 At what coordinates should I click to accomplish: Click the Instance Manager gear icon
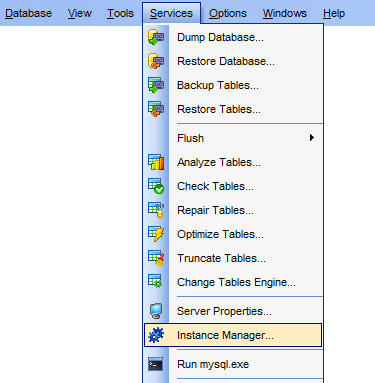(156, 335)
